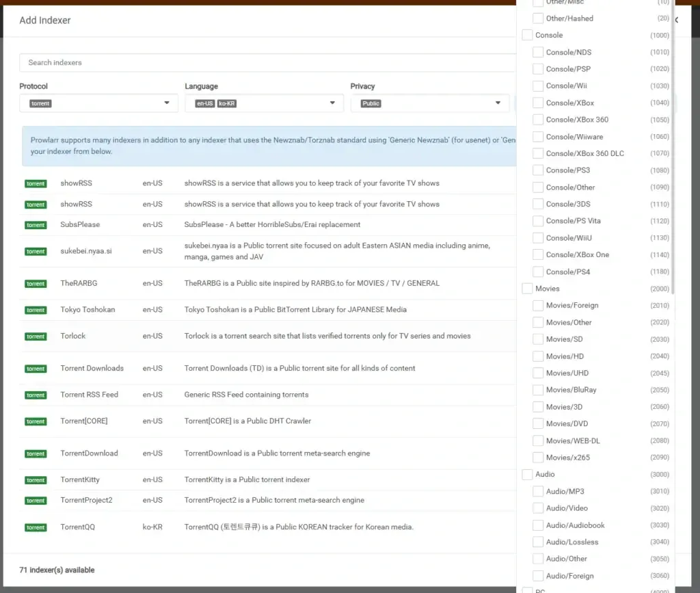Open the Protocol dropdown
The image size is (700, 593).
[x=166, y=102]
